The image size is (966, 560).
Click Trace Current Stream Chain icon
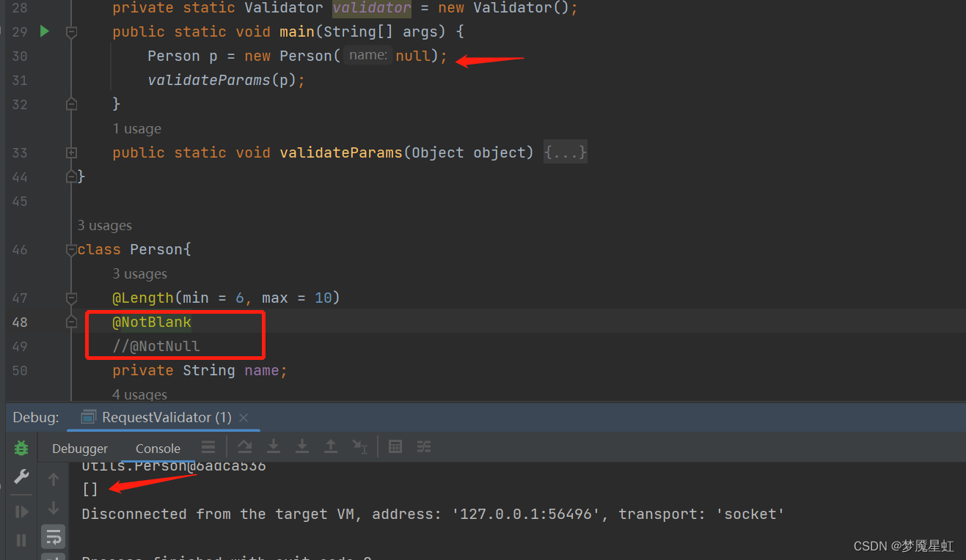pos(424,446)
